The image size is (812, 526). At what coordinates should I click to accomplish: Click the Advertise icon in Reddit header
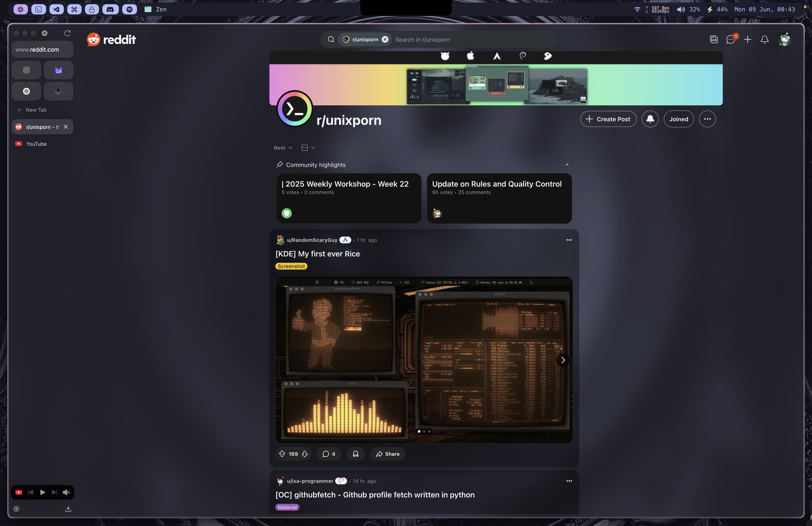click(714, 40)
